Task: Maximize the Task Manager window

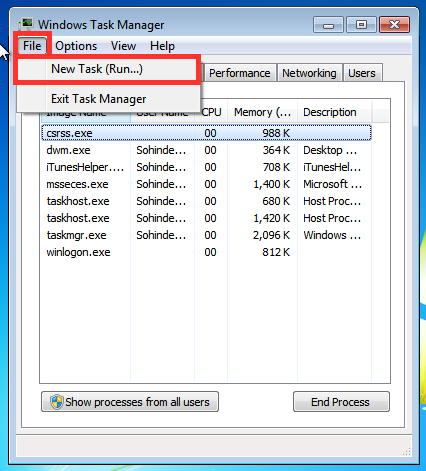Action: click(x=361, y=25)
